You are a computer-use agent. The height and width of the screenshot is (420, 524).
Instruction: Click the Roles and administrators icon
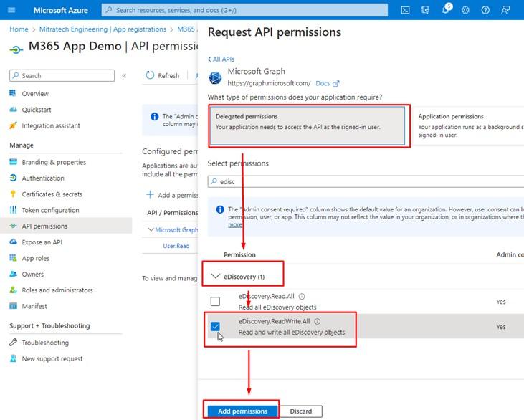tap(13, 290)
